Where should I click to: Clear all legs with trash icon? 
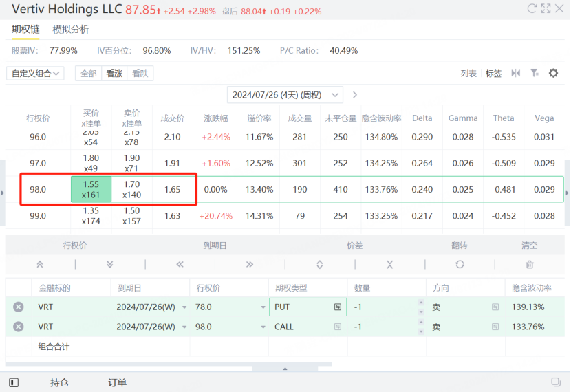530,265
